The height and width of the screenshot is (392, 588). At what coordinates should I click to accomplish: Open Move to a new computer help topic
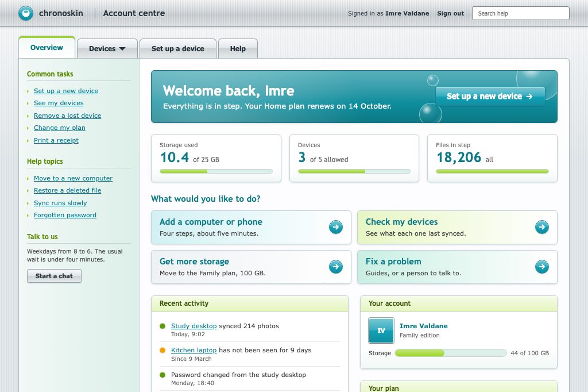[73, 178]
